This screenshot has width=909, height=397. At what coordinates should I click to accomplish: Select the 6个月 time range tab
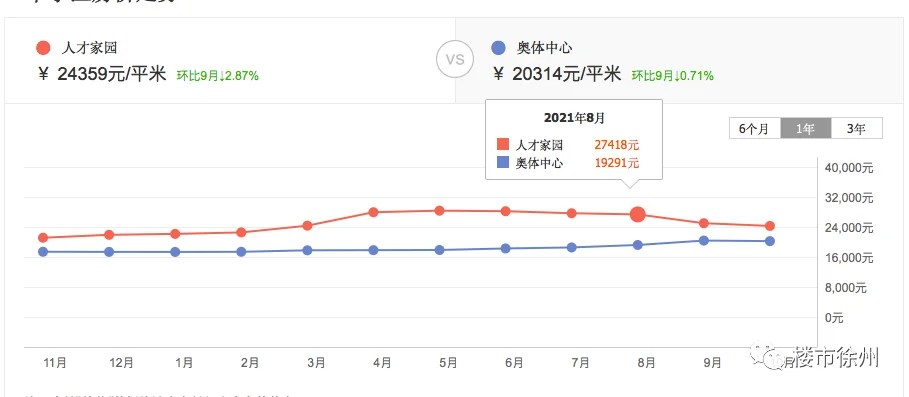pos(755,129)
